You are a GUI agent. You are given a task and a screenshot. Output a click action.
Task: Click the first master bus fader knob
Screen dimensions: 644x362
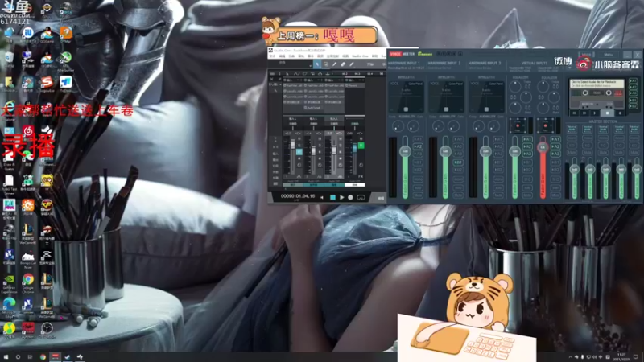[575, 170]
